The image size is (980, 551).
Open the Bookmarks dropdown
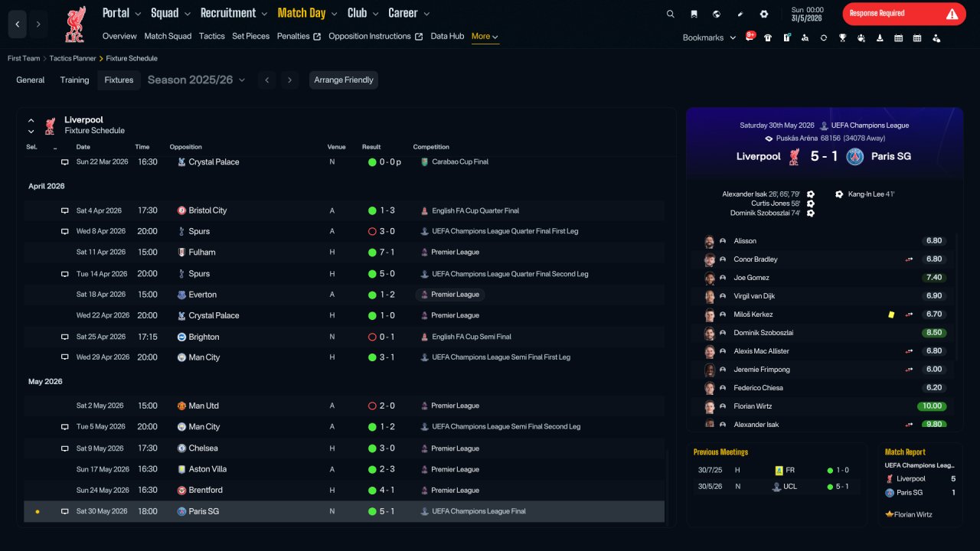point(709,37)
